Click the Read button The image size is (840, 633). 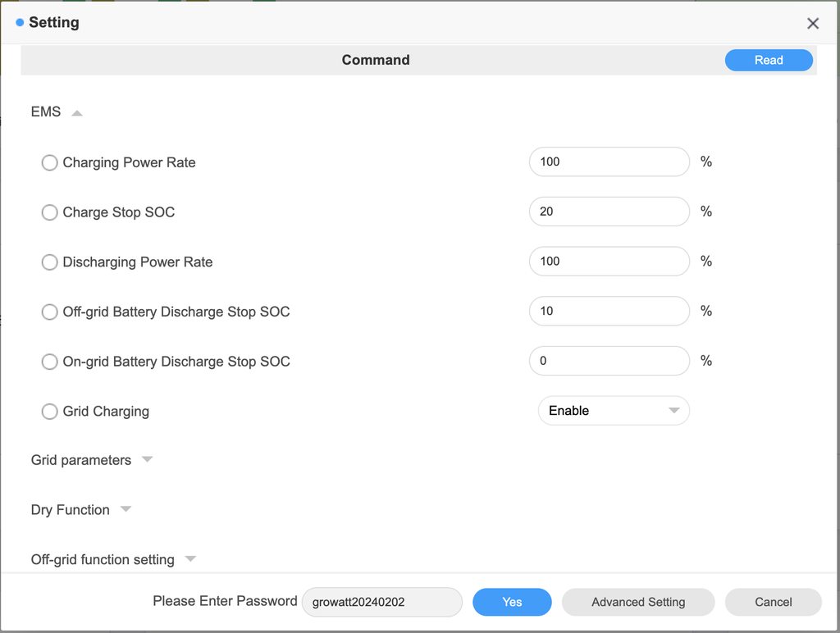tap(769, 60)
